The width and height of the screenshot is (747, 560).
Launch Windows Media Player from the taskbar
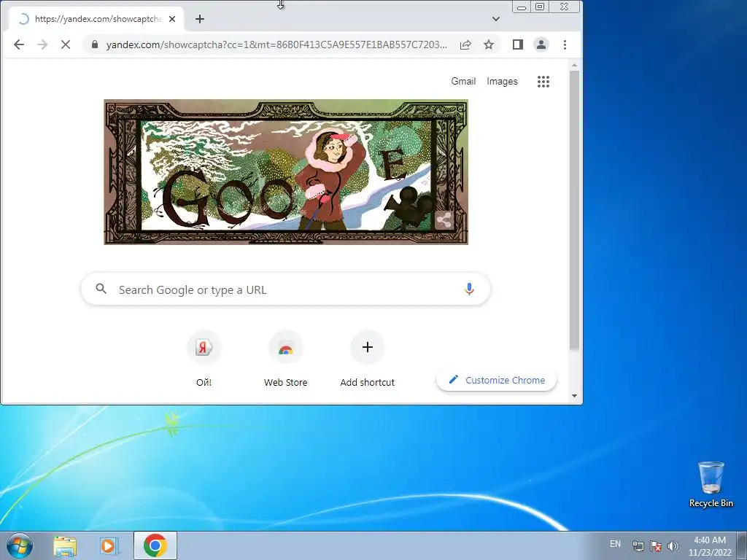click(x=109, y=546)
